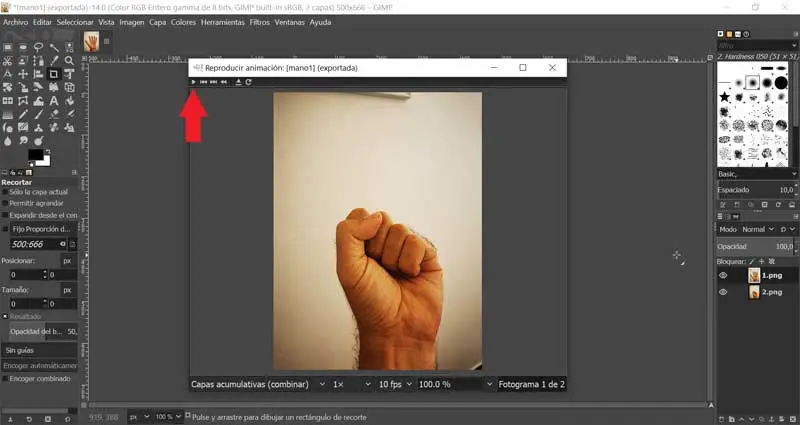
Task: Toggle 'Encoger combinado' checkbox
Action: [5, 379]
